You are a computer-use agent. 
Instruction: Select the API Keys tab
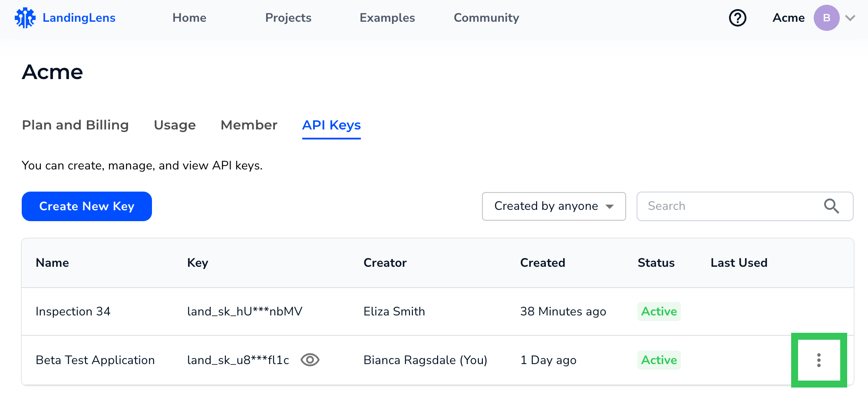(331, 125)
